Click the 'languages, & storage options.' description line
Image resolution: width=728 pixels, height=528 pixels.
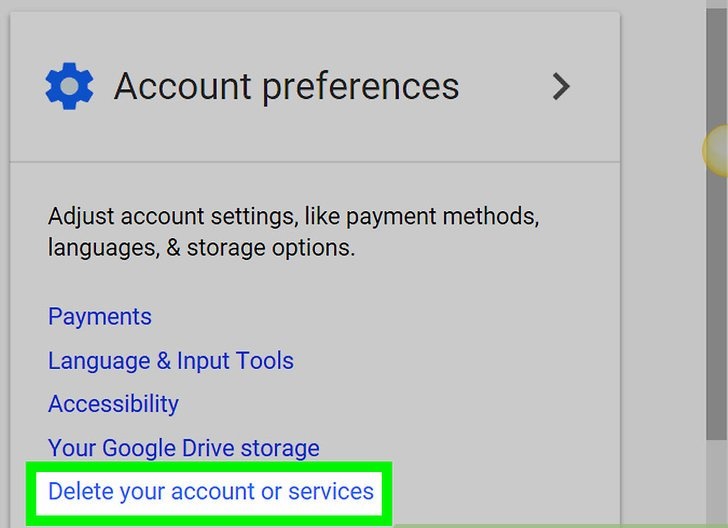pyautogui.click(x=201, y=247)
